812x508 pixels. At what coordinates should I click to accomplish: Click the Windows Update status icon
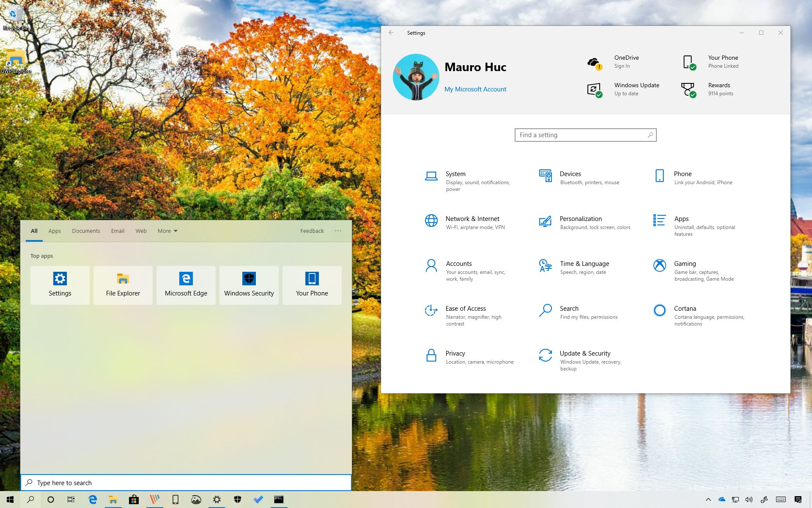pyautogui.click(x=595, y=90)
